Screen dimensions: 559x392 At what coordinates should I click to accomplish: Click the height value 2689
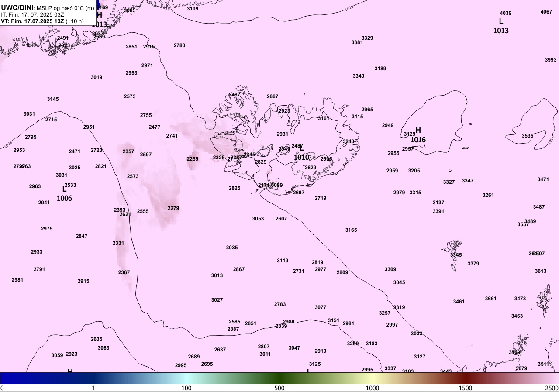pyautogui.click(x=194, y=357)
